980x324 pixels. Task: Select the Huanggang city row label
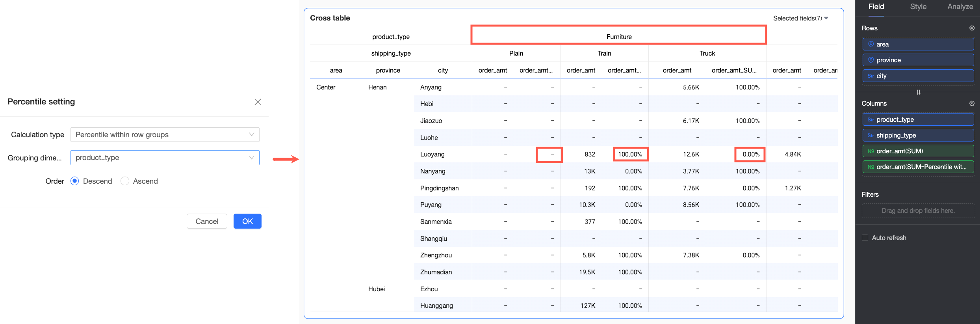point(436,306)
